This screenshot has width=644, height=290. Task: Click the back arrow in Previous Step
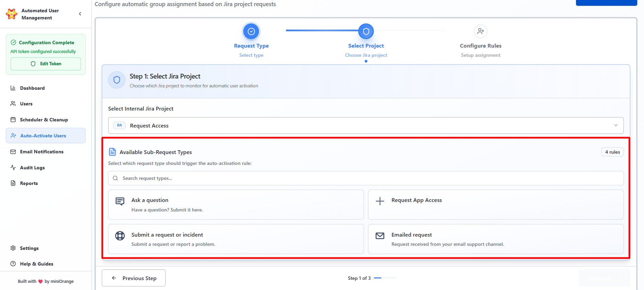tap(114, 278)
